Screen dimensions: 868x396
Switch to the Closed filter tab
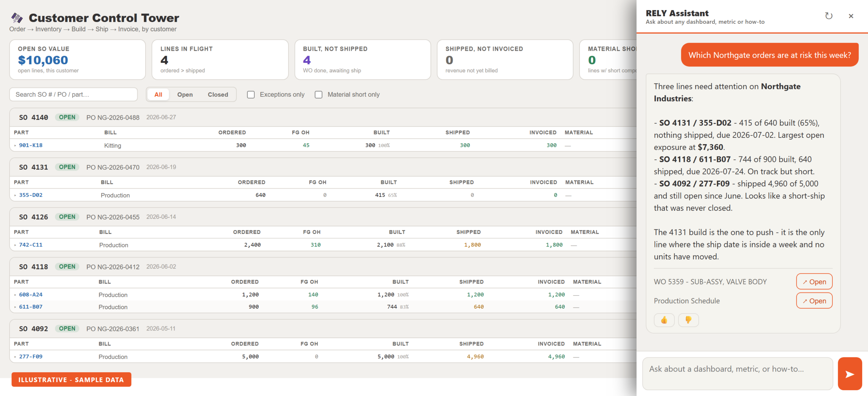(218, 95)
